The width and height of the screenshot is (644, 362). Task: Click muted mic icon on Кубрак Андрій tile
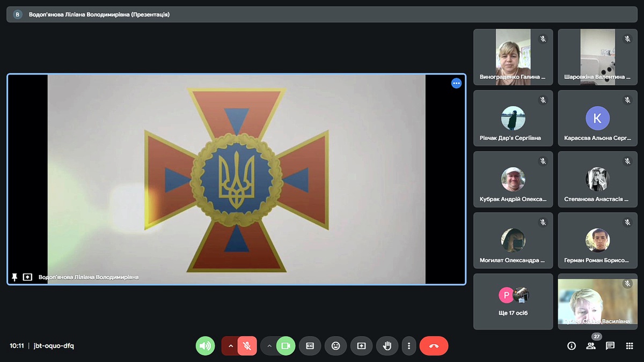(x=543, y=161)
